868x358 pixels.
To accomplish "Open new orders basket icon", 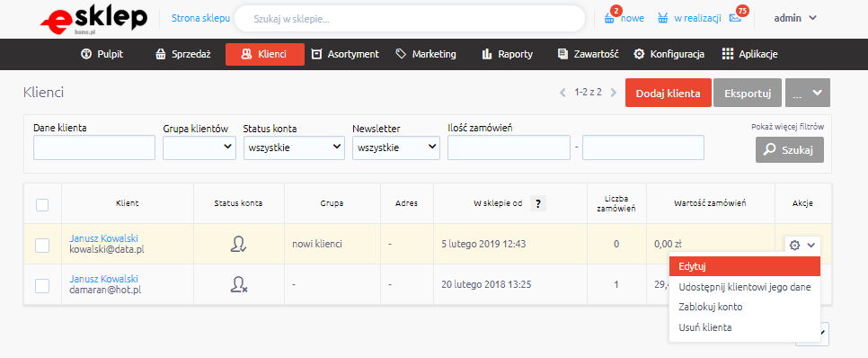I will pyautogui.click(x=609, y=18).
